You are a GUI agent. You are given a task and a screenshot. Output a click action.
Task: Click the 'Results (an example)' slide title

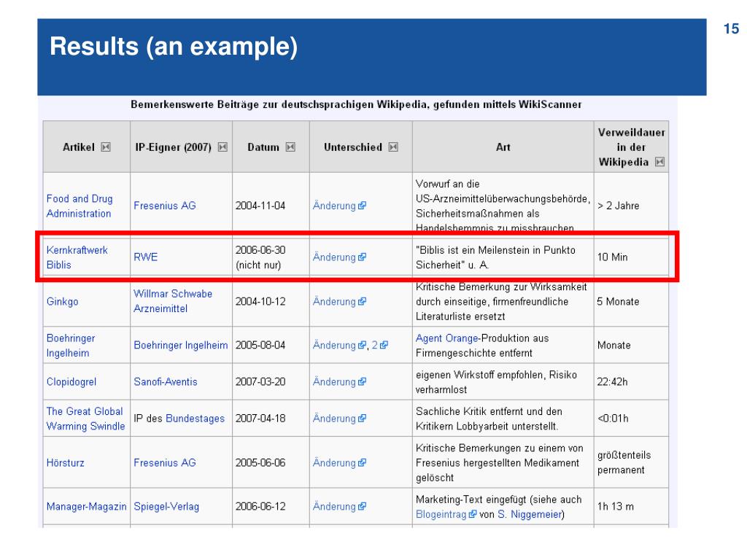(x=174, y=47)
